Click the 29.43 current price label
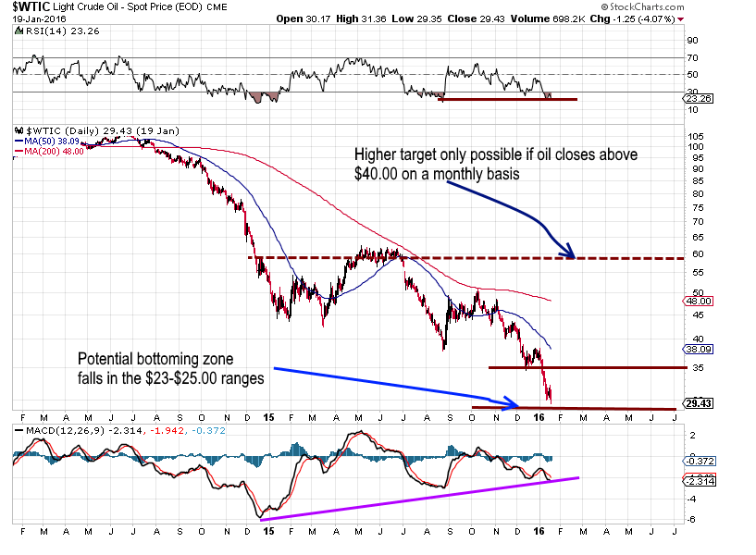Image resolution: width=756 pixels, height=555 pixels. [x=698, y=403]
